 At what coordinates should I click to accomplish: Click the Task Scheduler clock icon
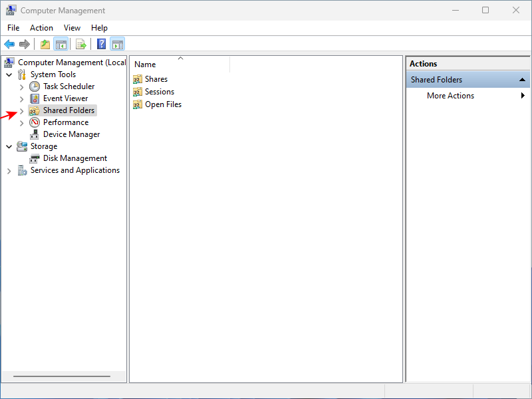pyautogui.click(x=35, y=86)
